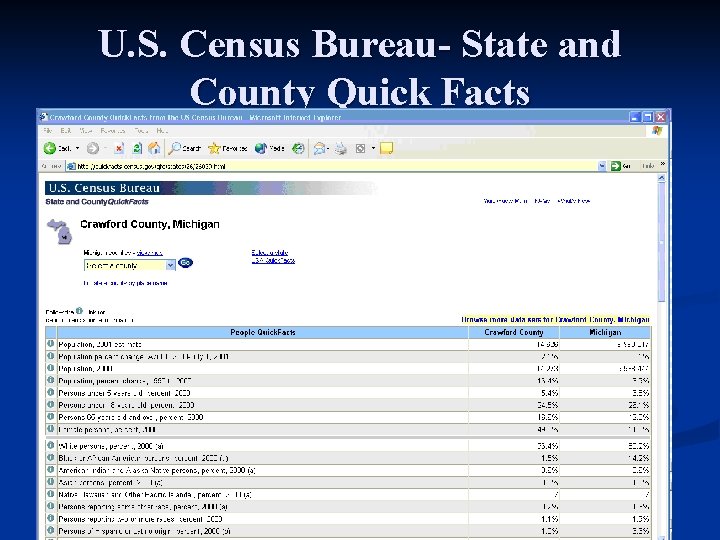Screen dimensions: 720x540
Task: Click info icon for Female persons percent row
Action: pyautogui.click(x=51, y=429)
